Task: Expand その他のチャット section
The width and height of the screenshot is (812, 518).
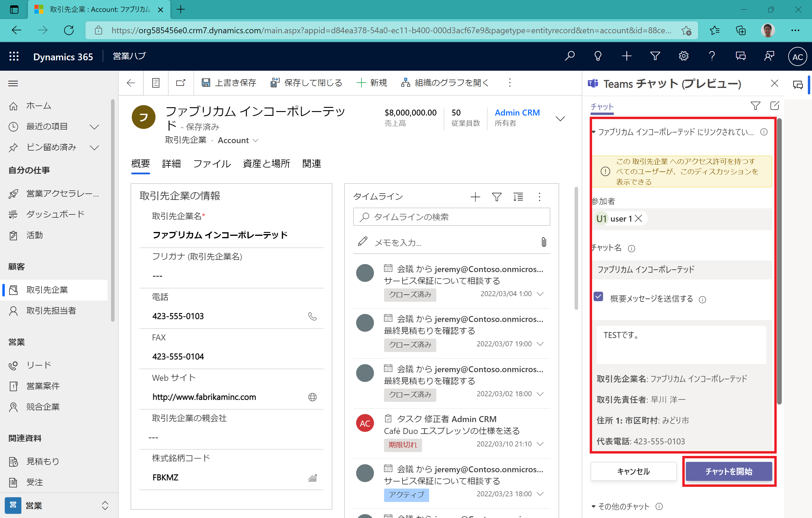Action: pos(594,506)
